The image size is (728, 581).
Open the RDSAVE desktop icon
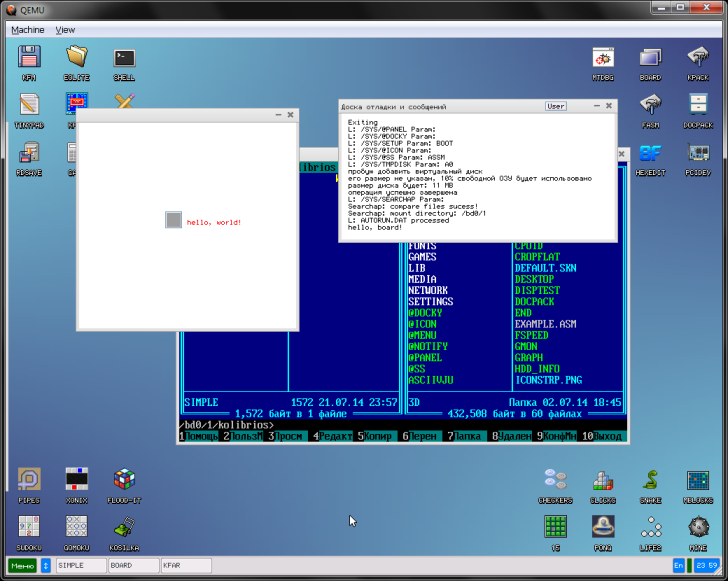click(x=29, y=158)
